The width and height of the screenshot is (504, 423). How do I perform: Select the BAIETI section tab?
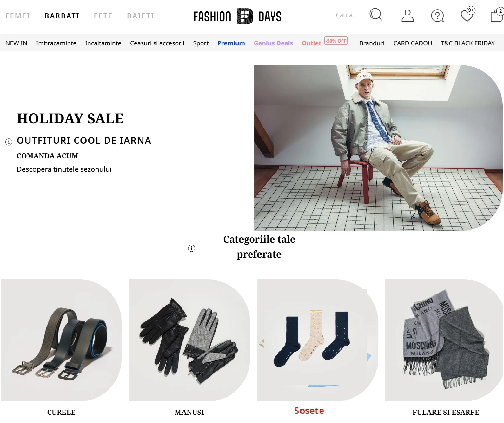[x=141, y=16]
